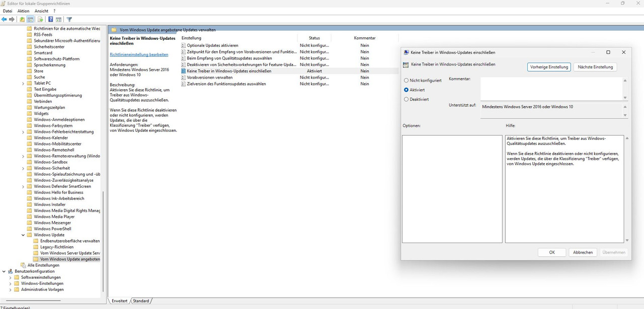Toggle the show/hide action pane toolbar icon
This screenshot has width=644, height=309.
(x=58, y=20)
